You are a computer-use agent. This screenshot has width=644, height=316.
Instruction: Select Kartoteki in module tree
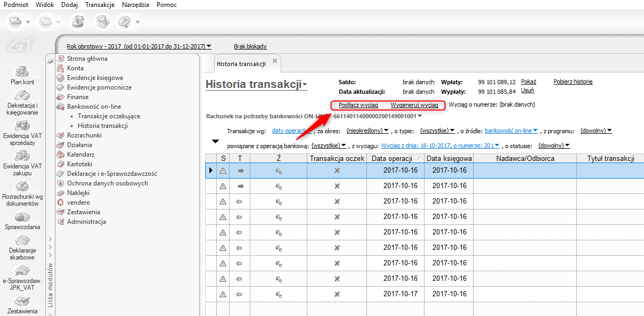79,164
